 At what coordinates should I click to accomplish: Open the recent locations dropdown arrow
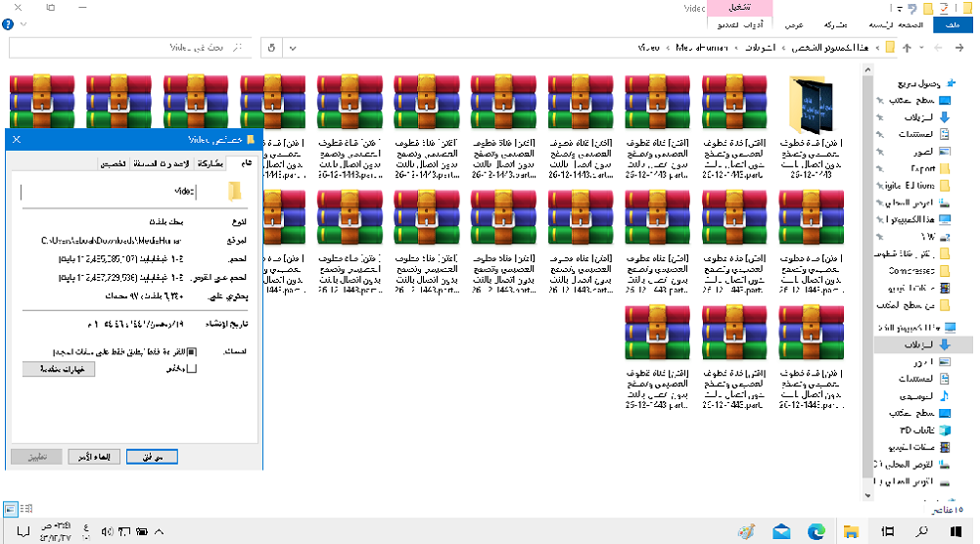(923, 47)
